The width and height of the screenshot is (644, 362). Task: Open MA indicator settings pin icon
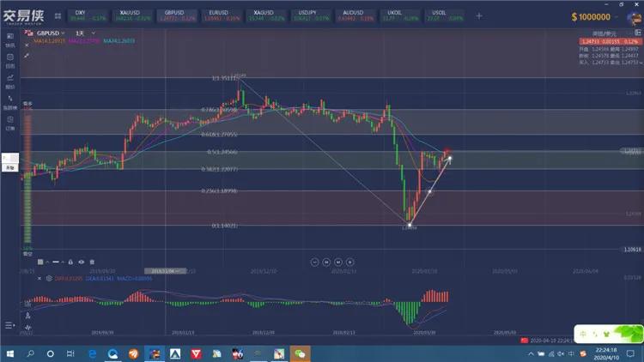(x=27, y=55)
